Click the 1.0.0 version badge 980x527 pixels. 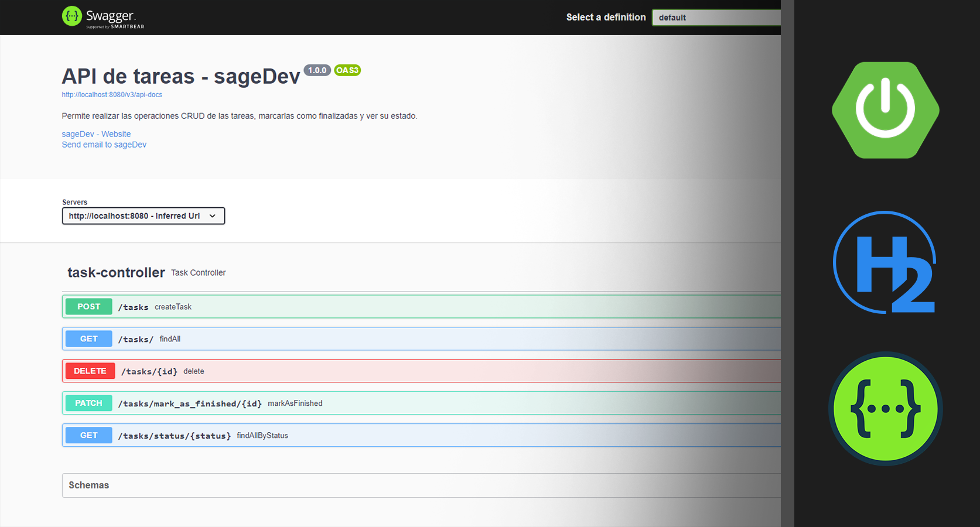click(317, 70)
